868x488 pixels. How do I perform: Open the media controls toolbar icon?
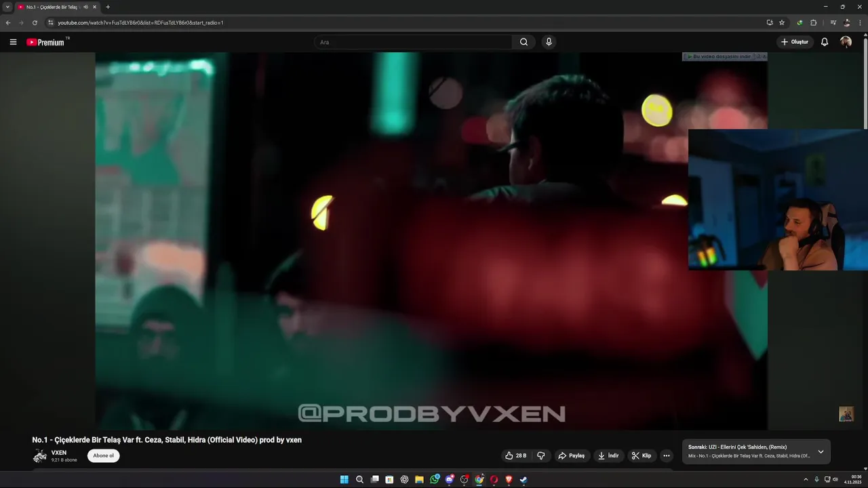click(x=833, y=22)
